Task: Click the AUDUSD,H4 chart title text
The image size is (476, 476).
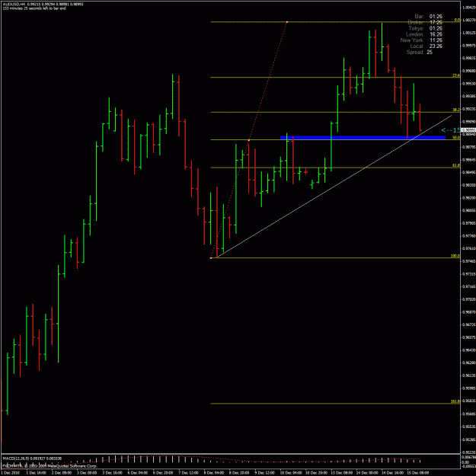Action: [x=14, y=5]
